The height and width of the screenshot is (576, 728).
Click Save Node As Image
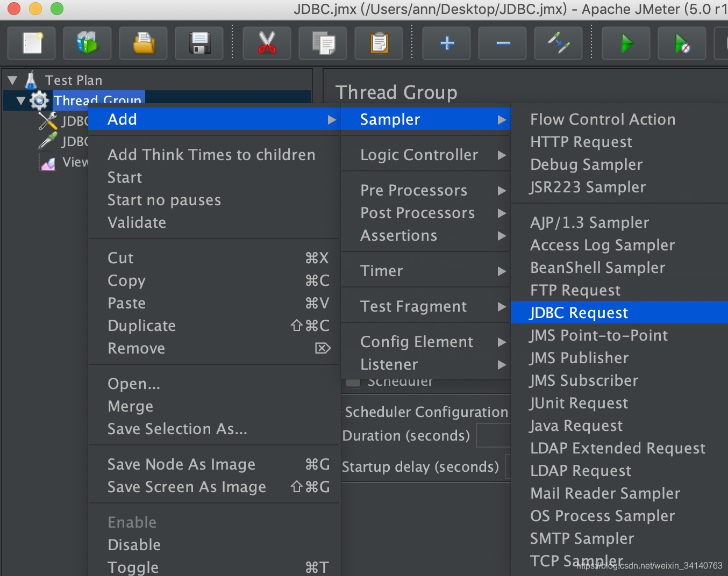coord(214,464)
